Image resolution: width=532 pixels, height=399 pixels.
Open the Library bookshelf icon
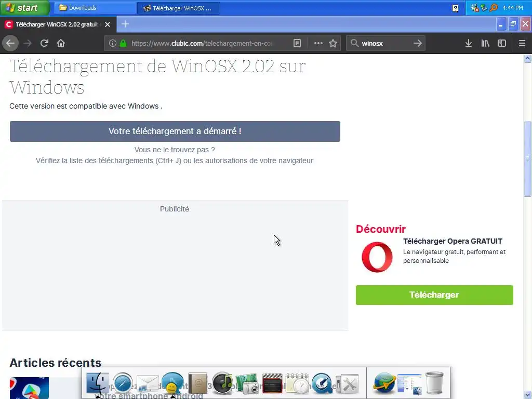(x=485, y=43)
